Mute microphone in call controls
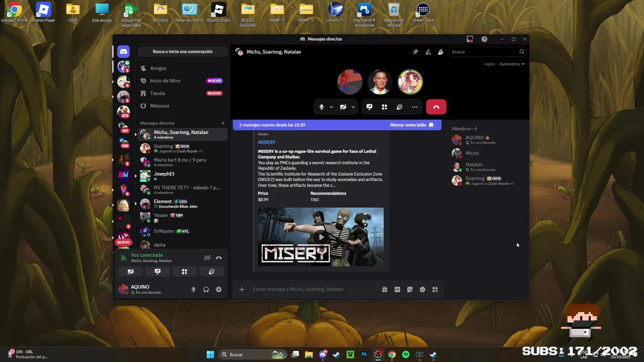The image size is (644, 362). click(321, 107)
